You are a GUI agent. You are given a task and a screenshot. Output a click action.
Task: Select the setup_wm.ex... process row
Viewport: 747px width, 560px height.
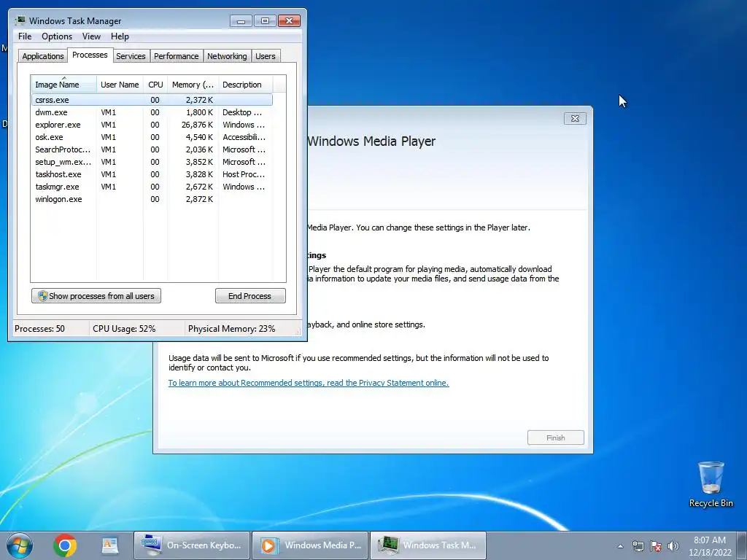click(x=152, y=162)
